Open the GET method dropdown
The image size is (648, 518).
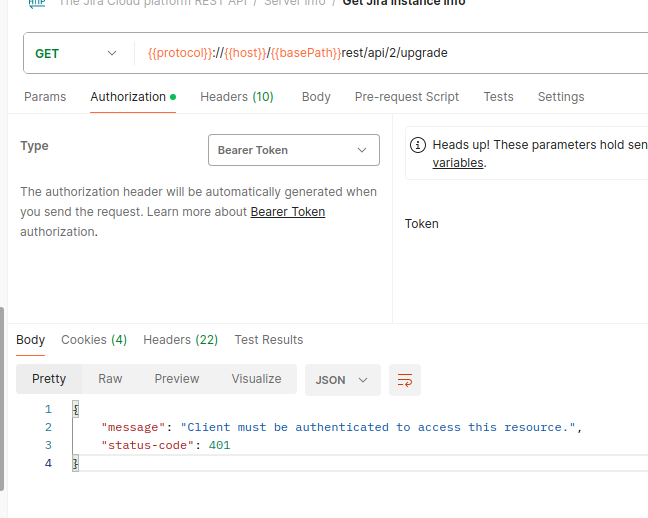coord(76,53)
